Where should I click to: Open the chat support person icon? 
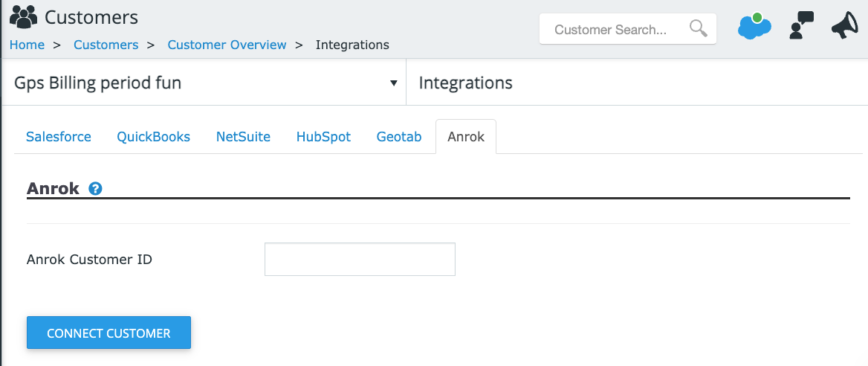point(801,25)
